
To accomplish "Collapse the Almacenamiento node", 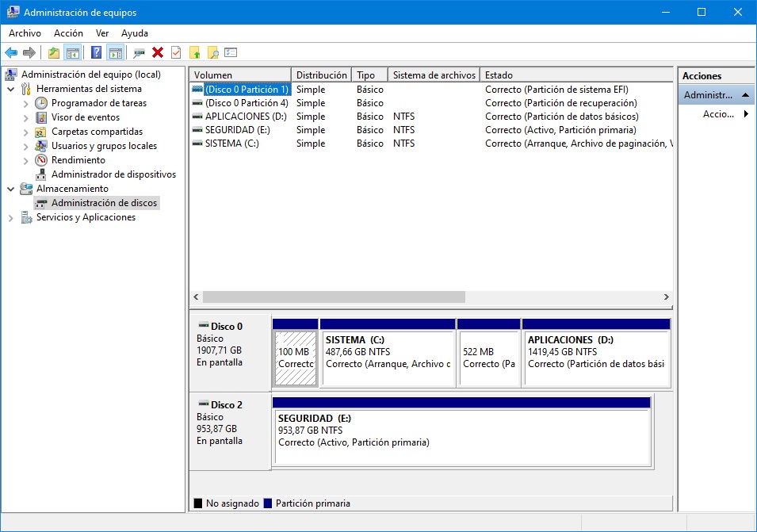I will 11,189.
